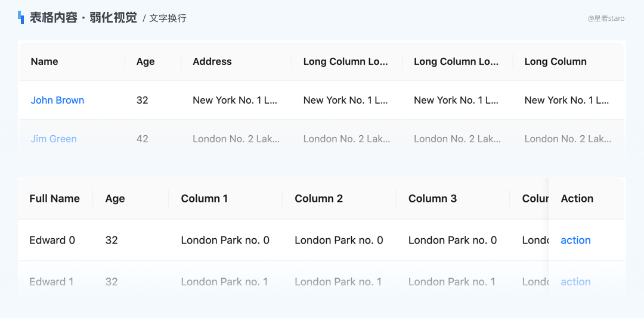The image size is (644, 318).
Task: Click the Column 1 header
Action: [204, 198]
